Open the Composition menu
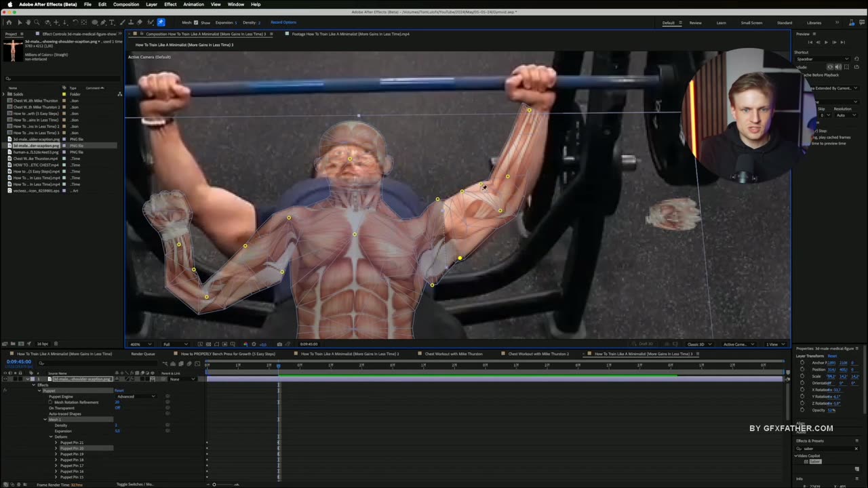Screen dimensions: 868x488 click(126, 4)
